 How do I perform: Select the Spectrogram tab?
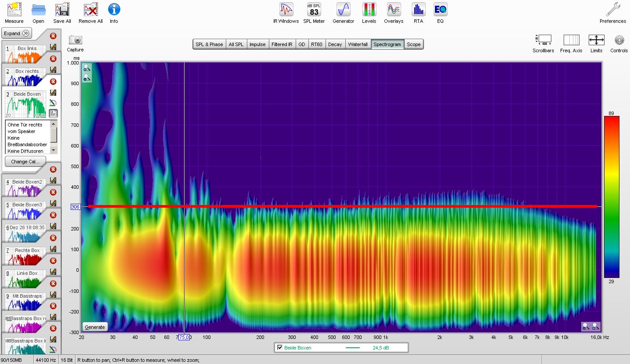tap(387, 44)
